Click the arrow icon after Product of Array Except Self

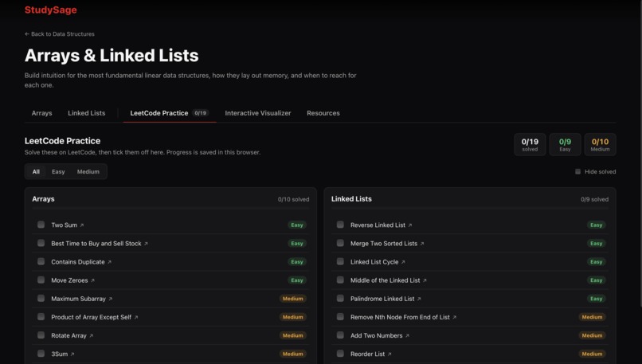click(x=136, y=317)
